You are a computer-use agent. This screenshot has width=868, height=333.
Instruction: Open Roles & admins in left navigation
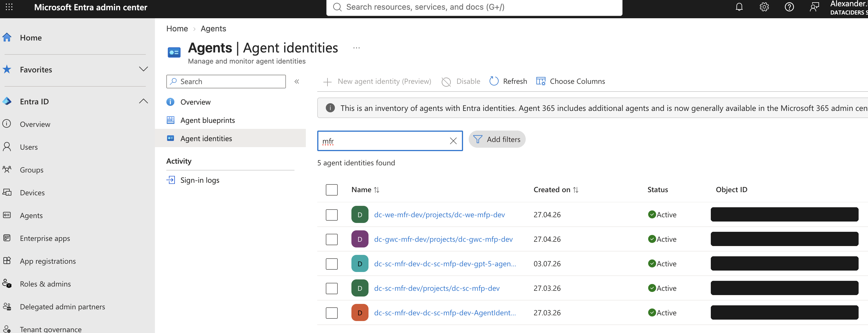tap(45, 284)
